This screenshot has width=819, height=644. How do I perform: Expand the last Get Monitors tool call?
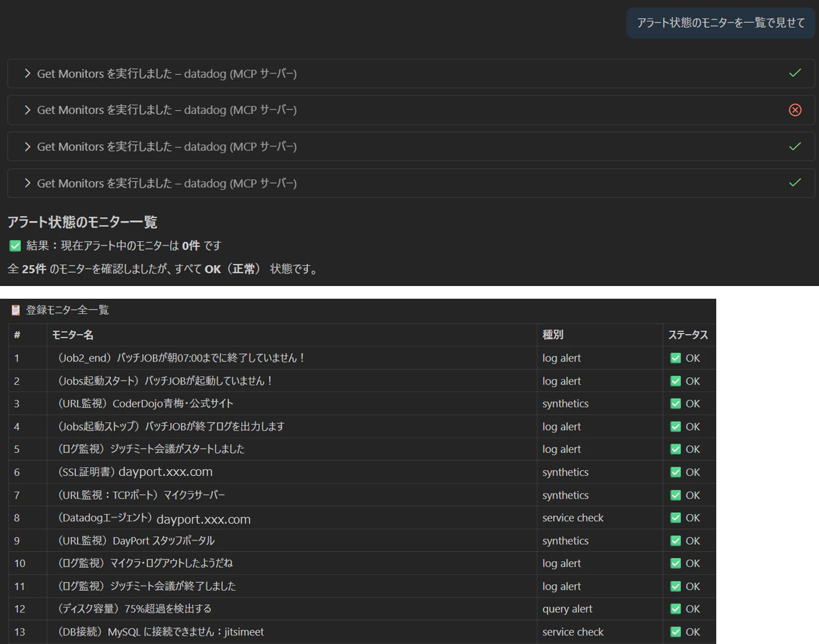27,183
